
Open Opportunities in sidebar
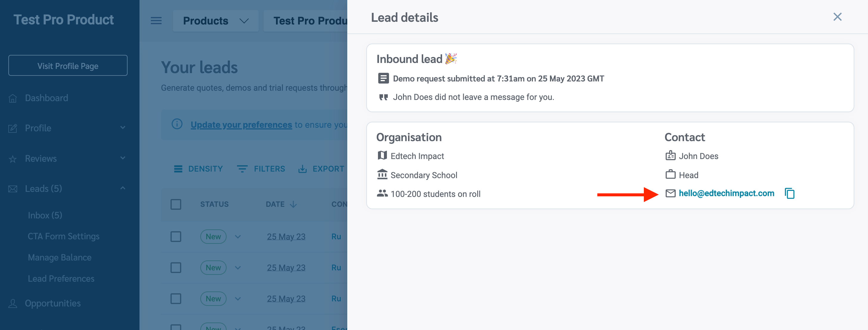coord(53,303)
